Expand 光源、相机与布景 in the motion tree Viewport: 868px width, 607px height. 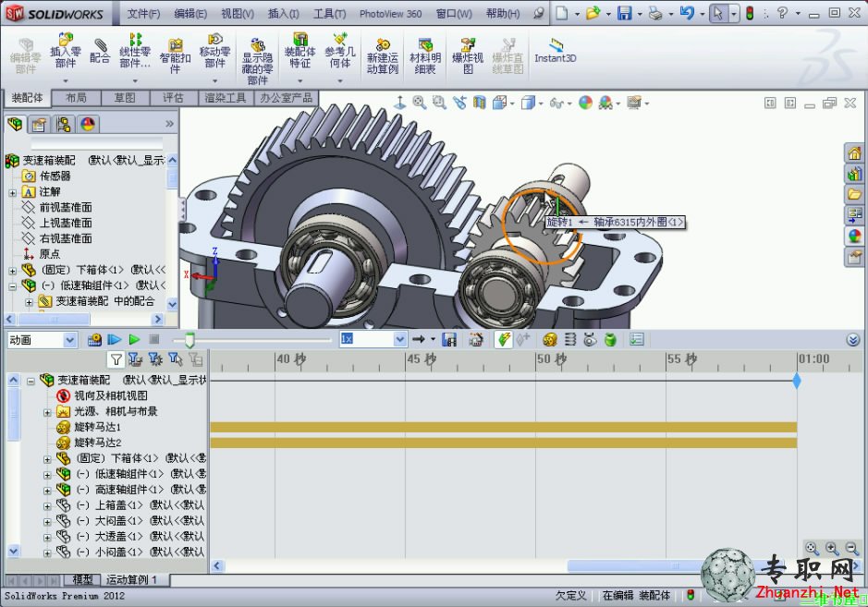tap(48, 412)
